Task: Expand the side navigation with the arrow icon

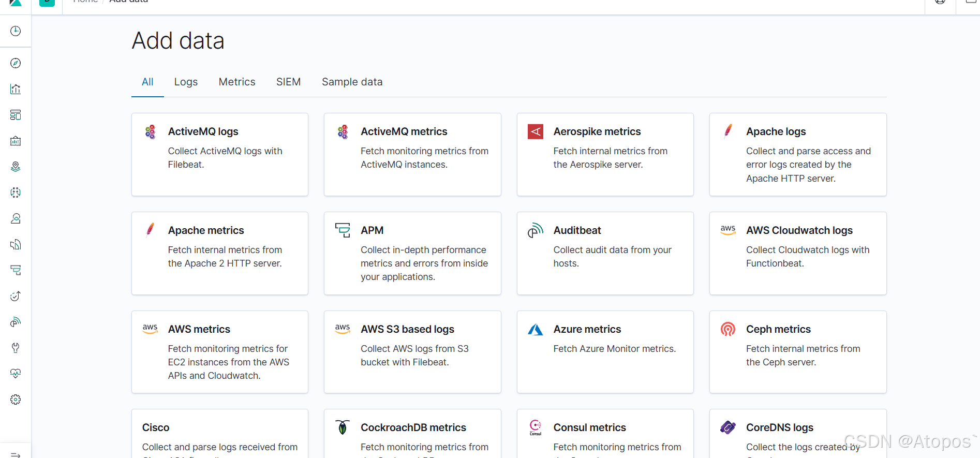Action: click(x=16, y=454)
